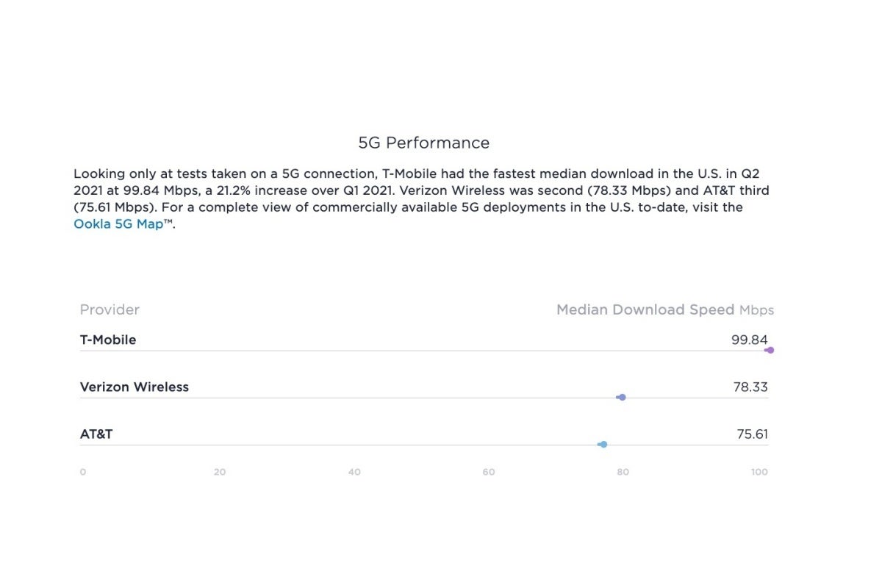Click the 5G Performance heading

point(423,143)
